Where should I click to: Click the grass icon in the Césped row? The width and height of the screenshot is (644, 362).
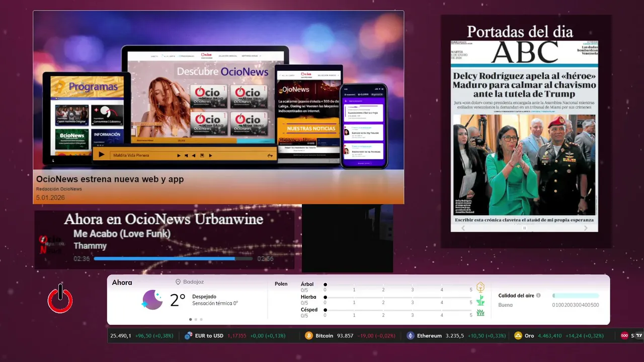coord(480,313)
